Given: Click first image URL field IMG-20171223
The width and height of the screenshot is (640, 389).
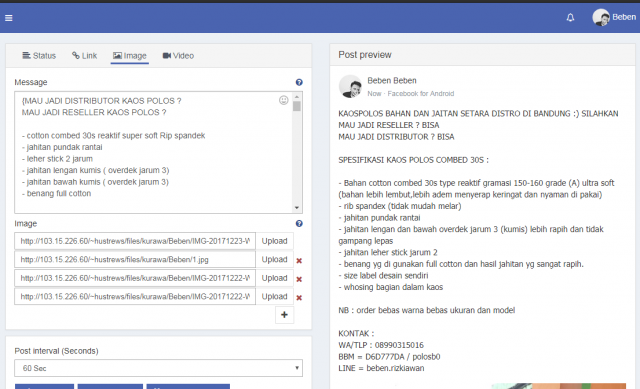Looking at the screenshot, I should click(x=135, y=241).
